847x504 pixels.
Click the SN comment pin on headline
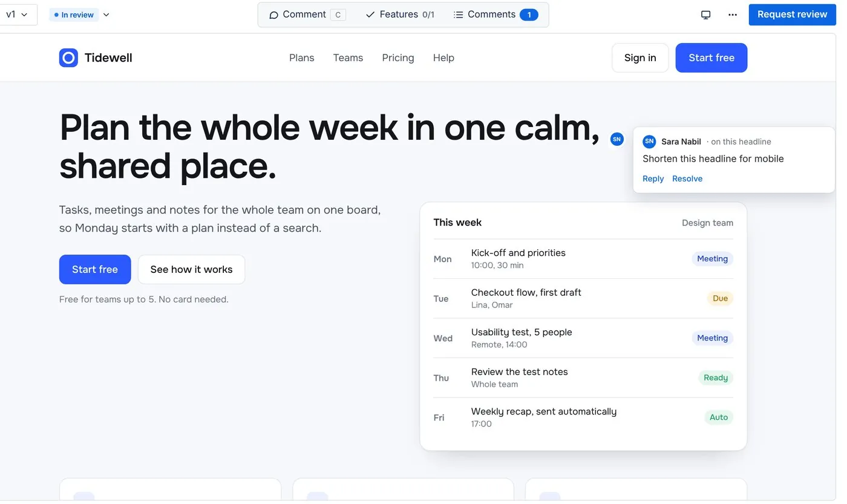pyautogui.click(x=616, y=139)
